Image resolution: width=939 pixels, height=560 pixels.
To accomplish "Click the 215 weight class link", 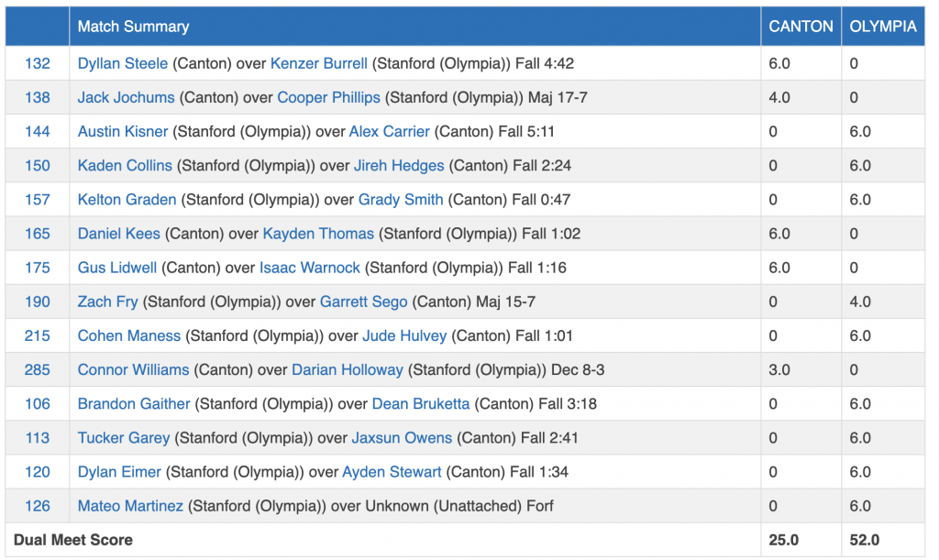I will click(x=38, y=335).
